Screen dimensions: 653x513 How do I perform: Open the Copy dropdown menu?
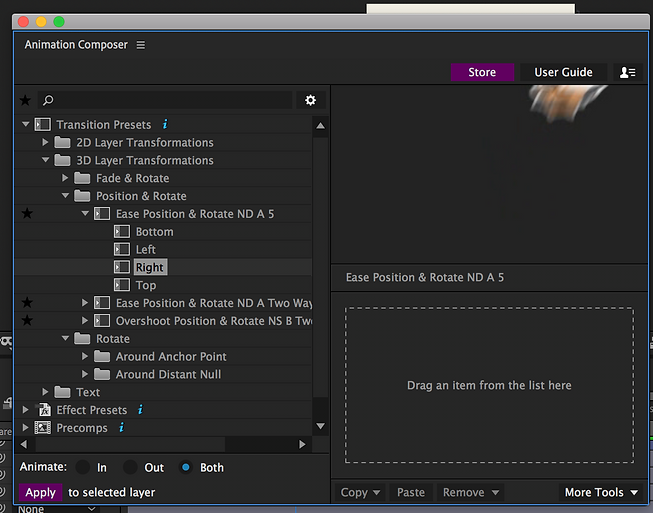(360, 493)
